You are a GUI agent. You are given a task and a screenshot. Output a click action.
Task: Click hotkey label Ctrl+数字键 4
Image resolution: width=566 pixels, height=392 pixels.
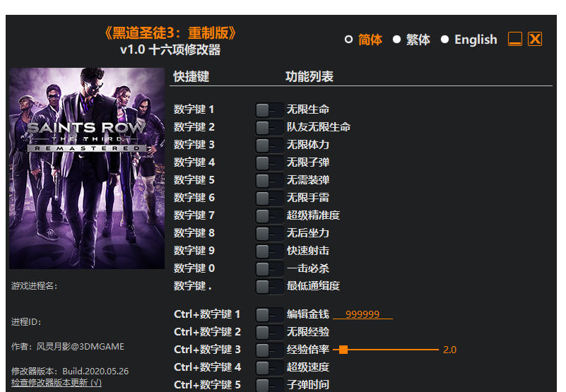coord(207,367)
